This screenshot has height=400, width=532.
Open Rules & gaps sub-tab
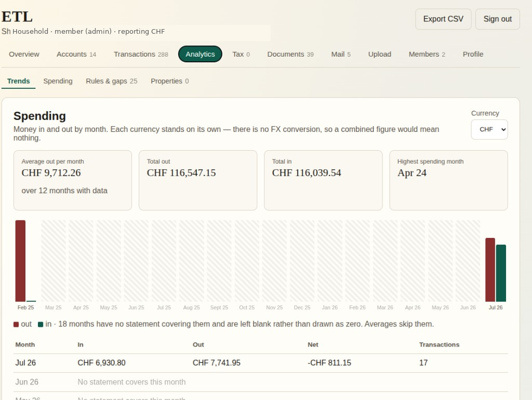click(x=111, y=81)
